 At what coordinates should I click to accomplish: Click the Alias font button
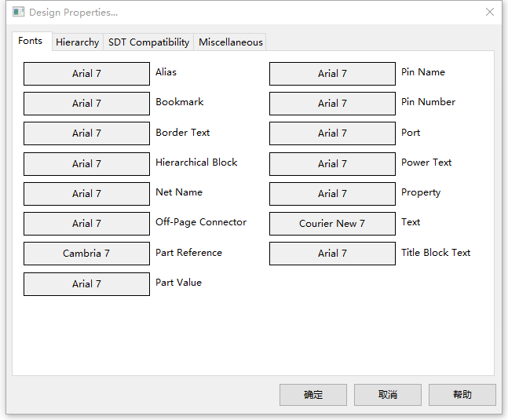click(x=86, y=74)
